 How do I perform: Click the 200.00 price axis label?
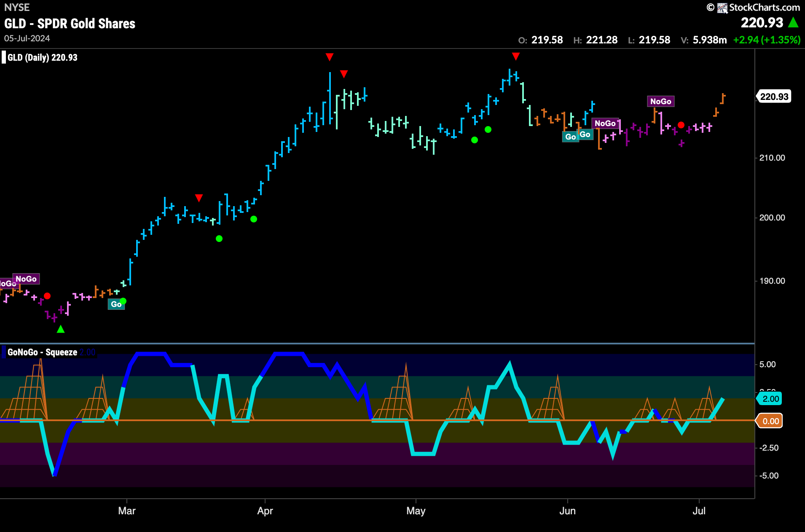pos(772,218)
